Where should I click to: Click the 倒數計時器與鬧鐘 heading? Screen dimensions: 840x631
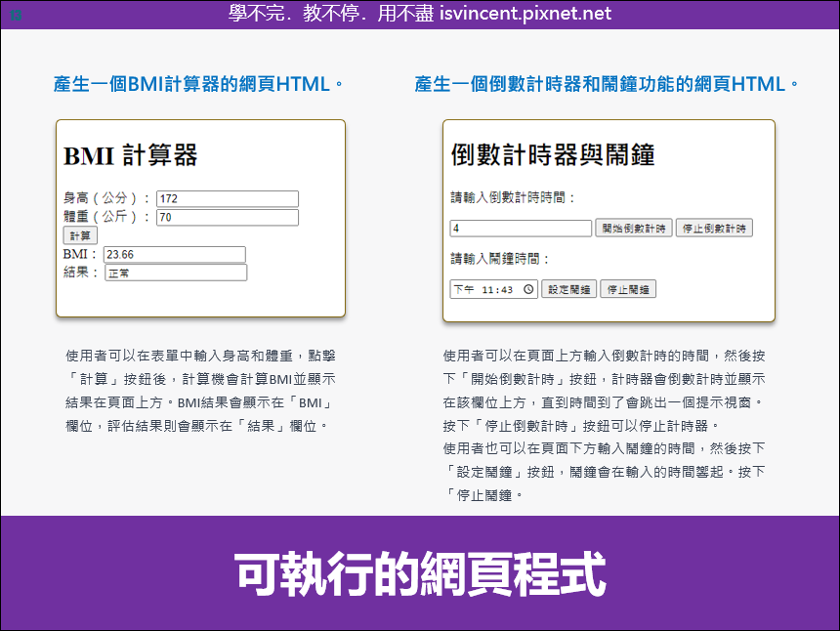552,154
